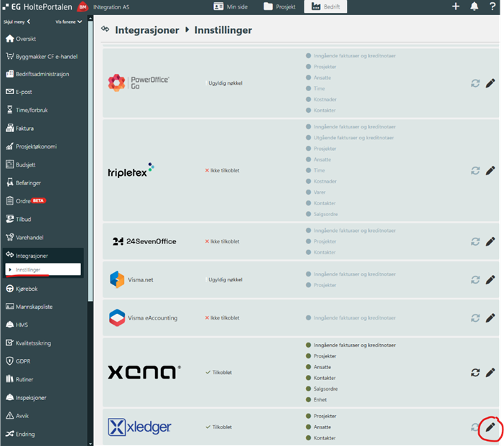The width and height of the screenshot is (504, 446).
Task: Collapse sidebar with Skjul meny
Action: pyautogui.click(x=18, y=22)
